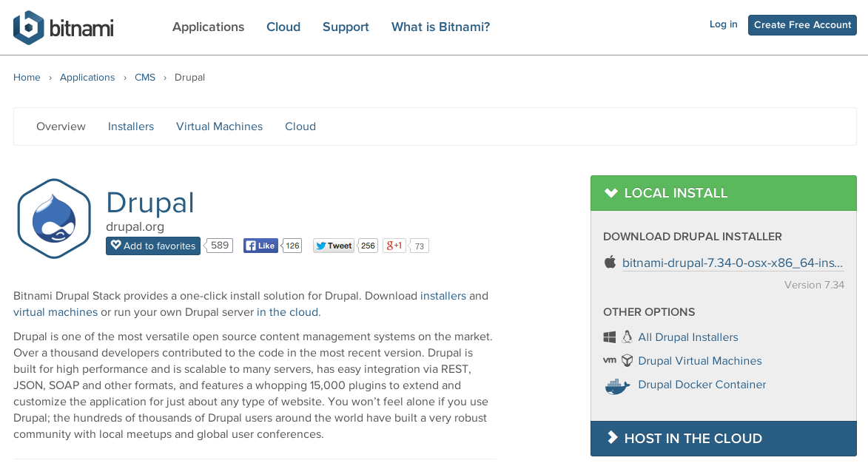Image resolution: width=868 pixels, height=466 pixels.
Task: Switch to the Installers tab
Action: click(131, 126)
